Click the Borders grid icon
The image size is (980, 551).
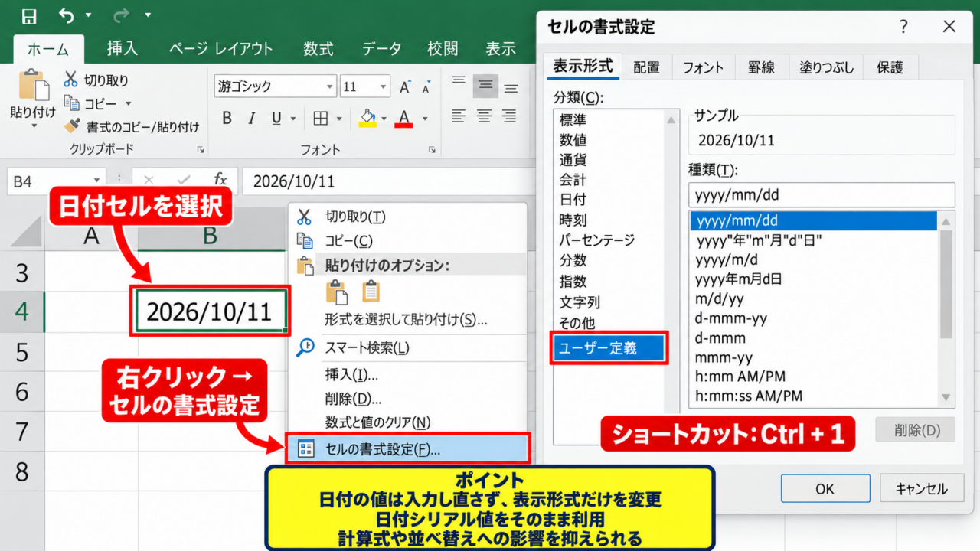coord(320,118)
